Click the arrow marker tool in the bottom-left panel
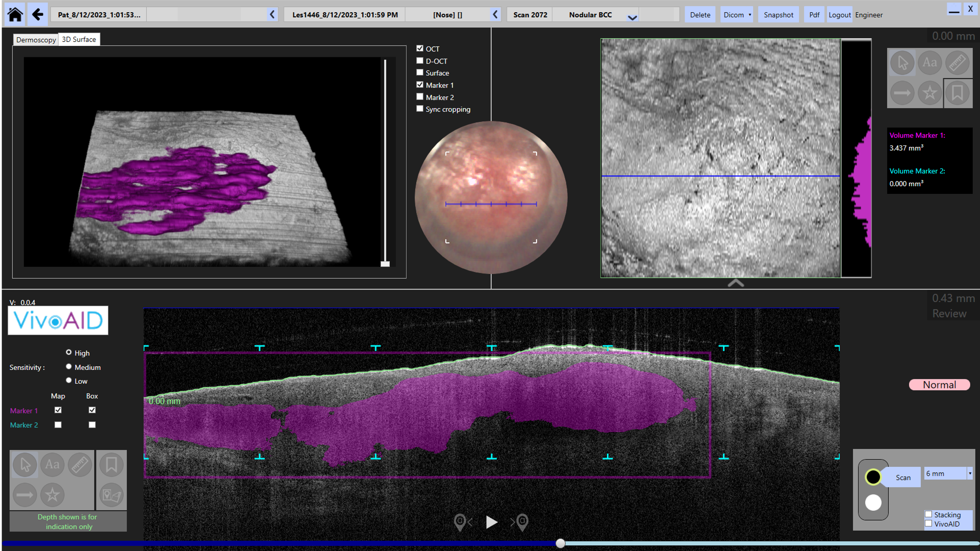The image size is (980, 551). [x=25, y=494]
